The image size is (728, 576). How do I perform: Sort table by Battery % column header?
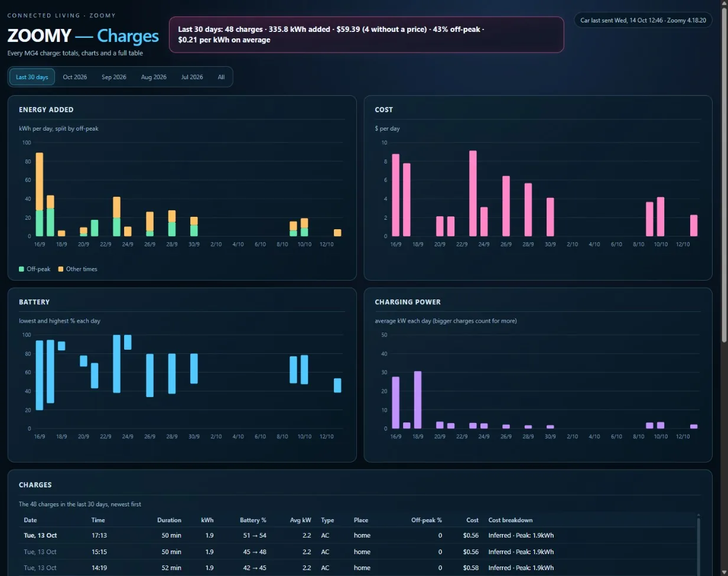[x=253, y=520]
